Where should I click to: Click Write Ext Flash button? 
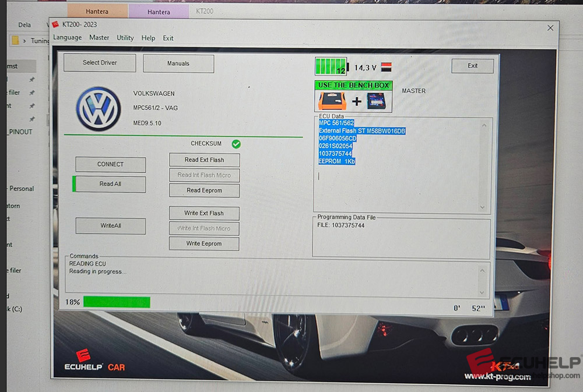point(203,213)
